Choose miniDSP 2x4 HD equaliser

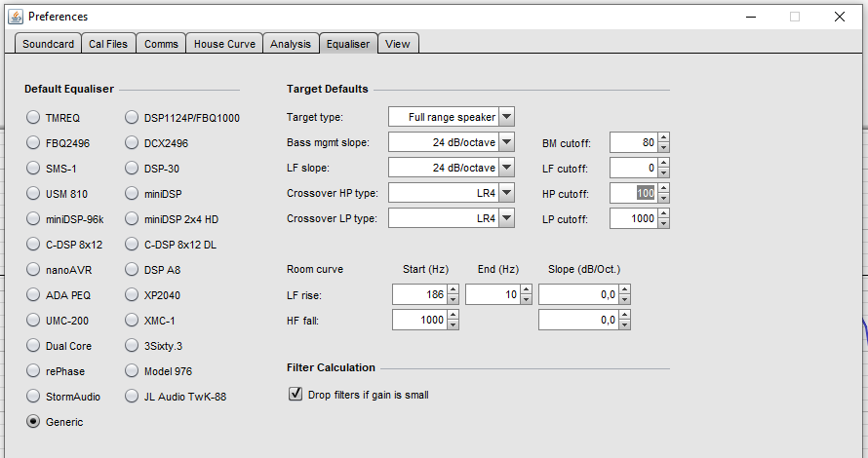(x=132, y=219)
